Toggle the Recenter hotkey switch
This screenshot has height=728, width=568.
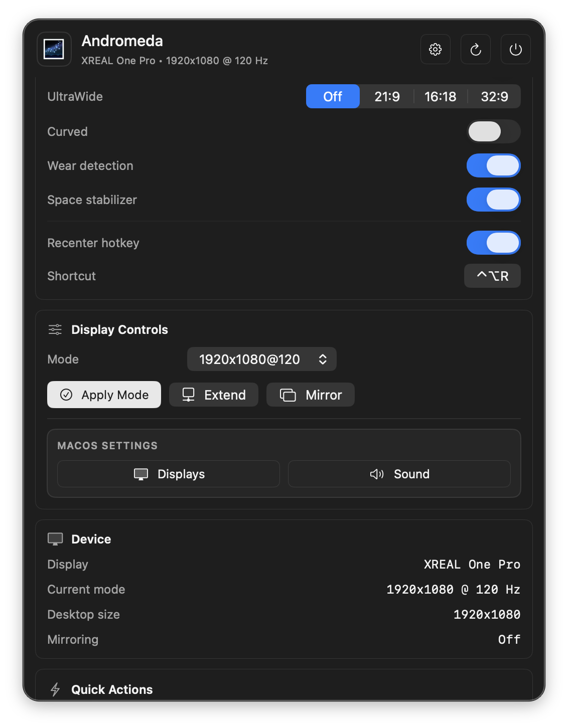coord(494,243)
